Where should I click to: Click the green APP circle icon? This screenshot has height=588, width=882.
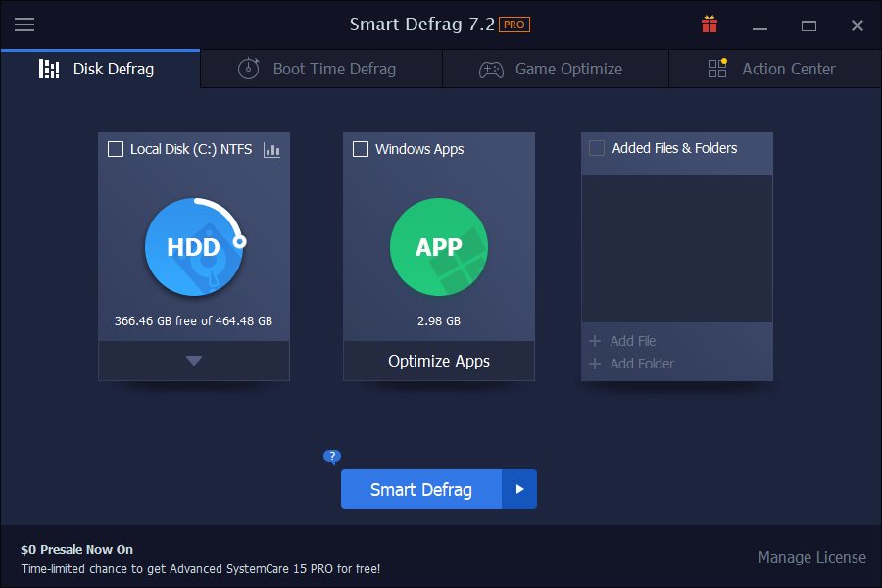(439, 247)
